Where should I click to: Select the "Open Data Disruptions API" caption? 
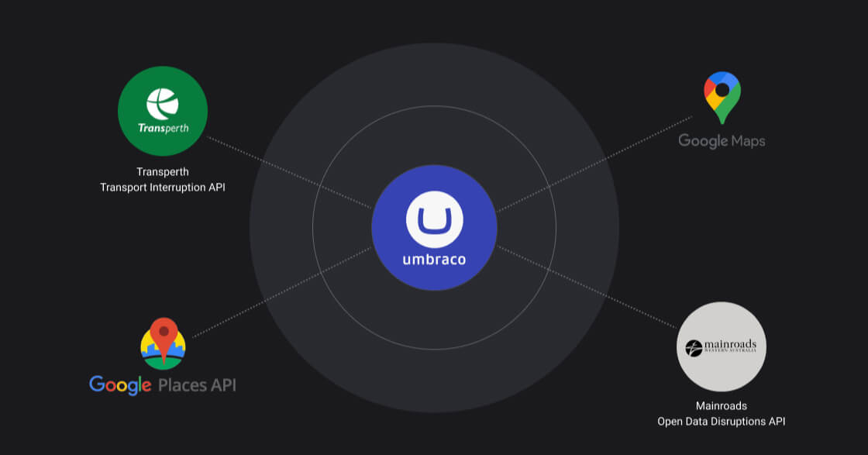(x=722, y=422)
